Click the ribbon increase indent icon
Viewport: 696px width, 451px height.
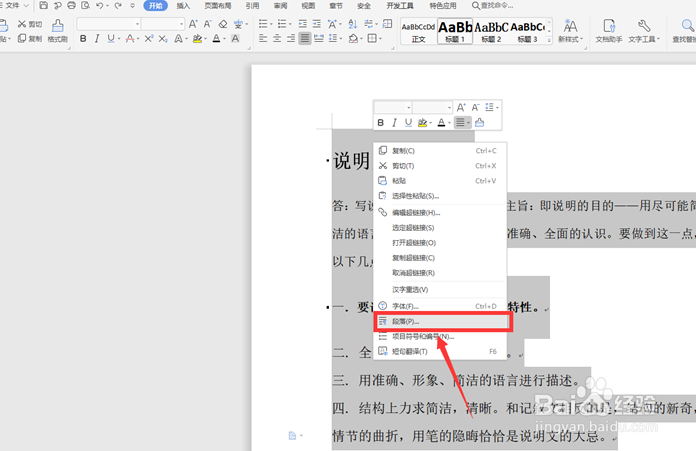click(316, 24)
